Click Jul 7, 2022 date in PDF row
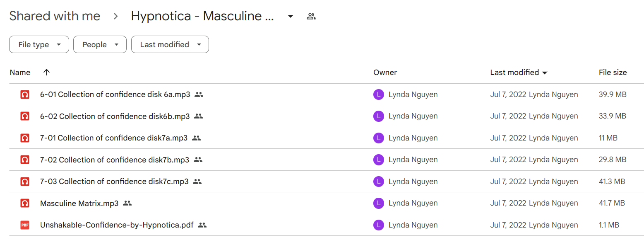644x252 pixels. click(508, 225)
